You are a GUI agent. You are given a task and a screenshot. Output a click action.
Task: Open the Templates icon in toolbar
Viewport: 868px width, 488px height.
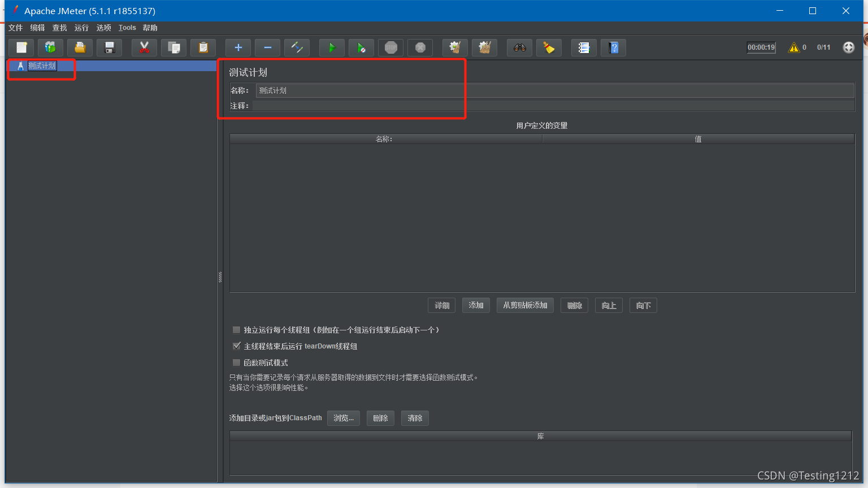[x=51, y=47]
